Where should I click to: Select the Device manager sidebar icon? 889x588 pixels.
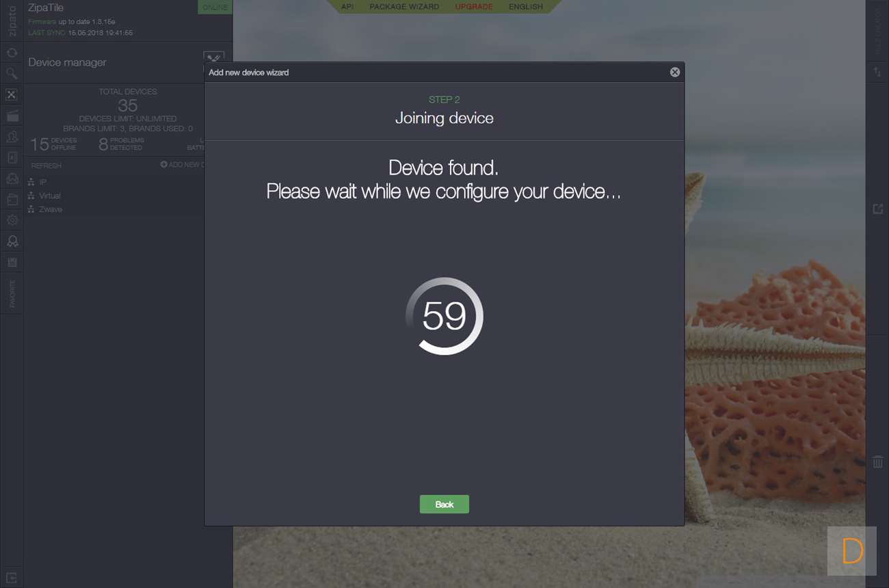coord(12,94)
